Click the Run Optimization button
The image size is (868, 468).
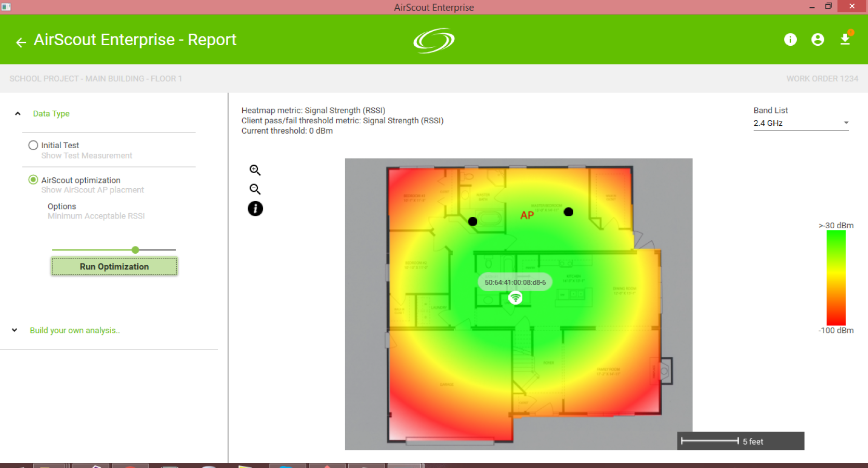114,266
